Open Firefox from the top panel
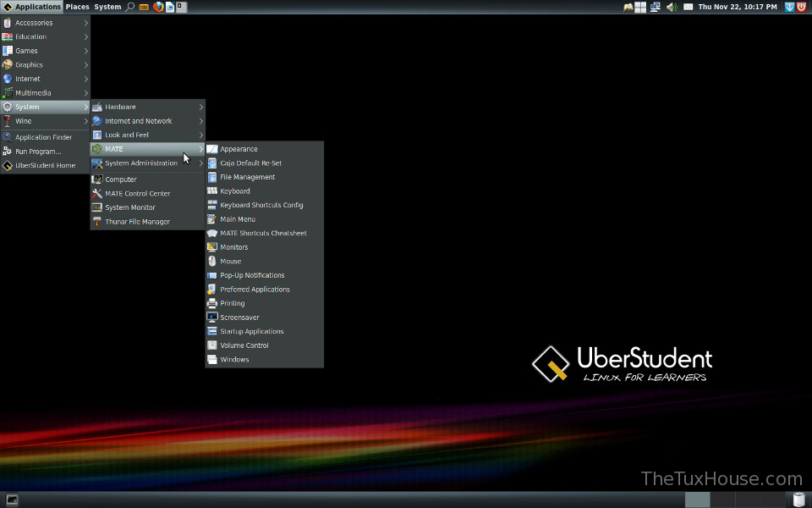 (158, 7)
